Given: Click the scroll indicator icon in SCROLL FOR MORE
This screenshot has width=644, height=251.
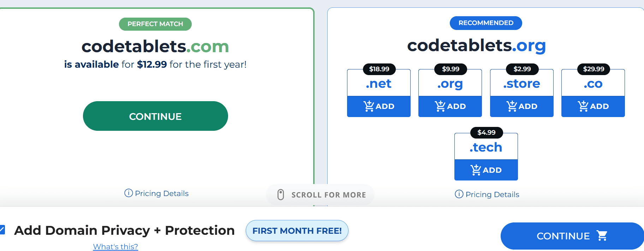Looking at the screenshot, I should coord(281,194).
